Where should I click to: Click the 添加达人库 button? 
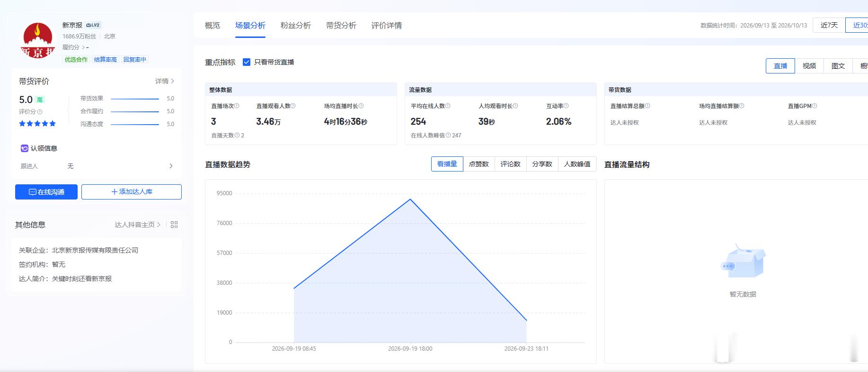coord(132,192)
